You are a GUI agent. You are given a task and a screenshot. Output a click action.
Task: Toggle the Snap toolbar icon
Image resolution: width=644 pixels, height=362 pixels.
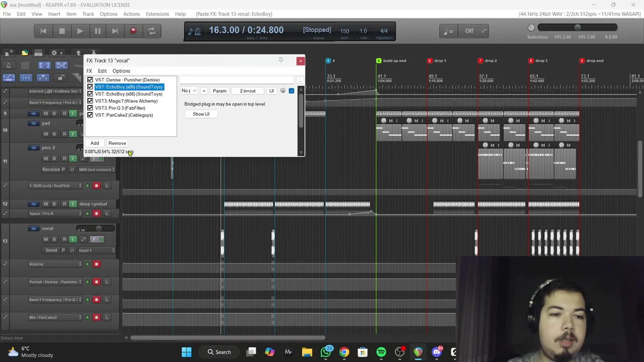click(x=43, y=78)
